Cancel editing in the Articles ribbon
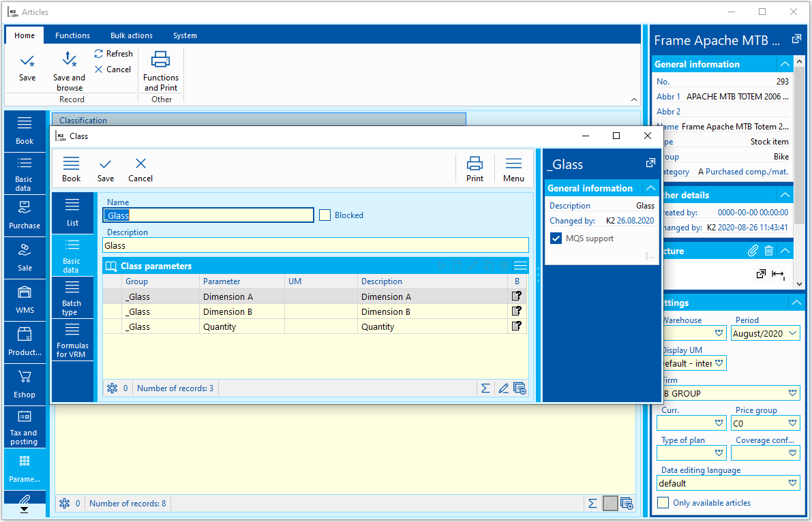 tap(113, 70)
